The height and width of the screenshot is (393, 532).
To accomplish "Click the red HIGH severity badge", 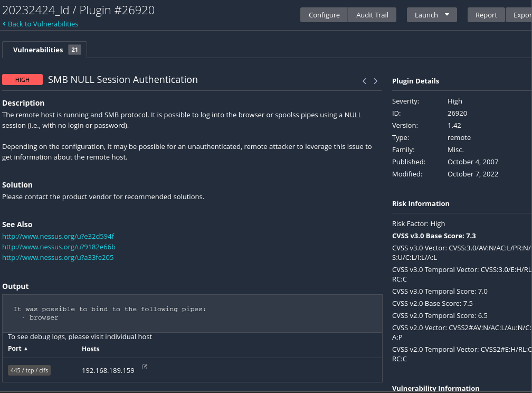I will (22, 80).
